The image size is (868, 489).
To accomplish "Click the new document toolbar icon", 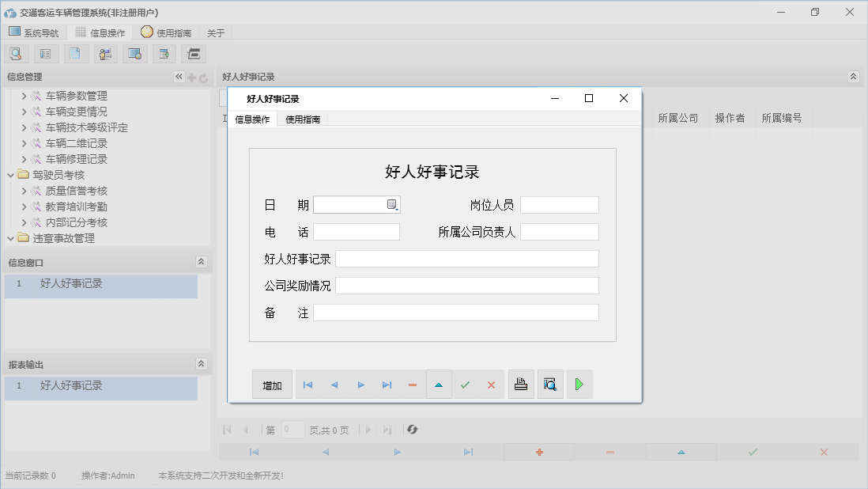I will tap(76, 53).
